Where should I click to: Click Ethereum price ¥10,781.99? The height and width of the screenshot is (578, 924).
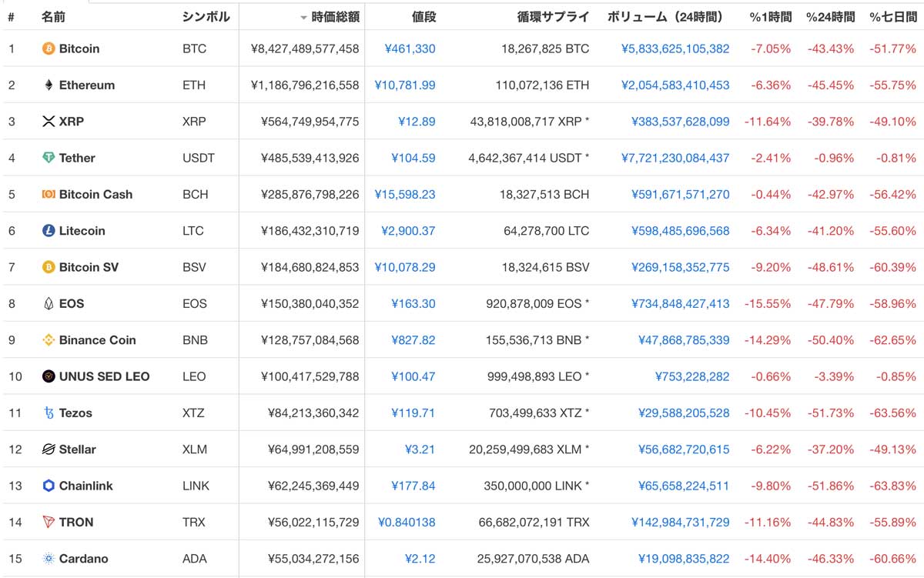pos(405,85)
